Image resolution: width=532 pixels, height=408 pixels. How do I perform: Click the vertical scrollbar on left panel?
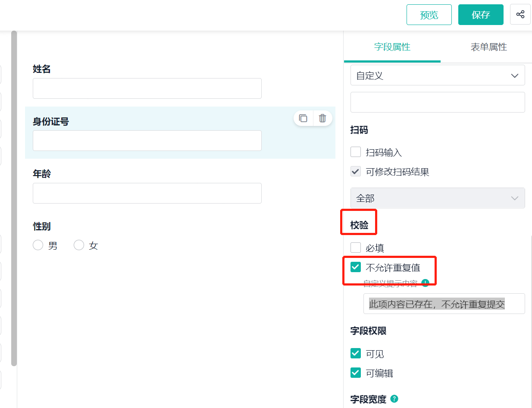pyautogui.click(x=14, y=198)
